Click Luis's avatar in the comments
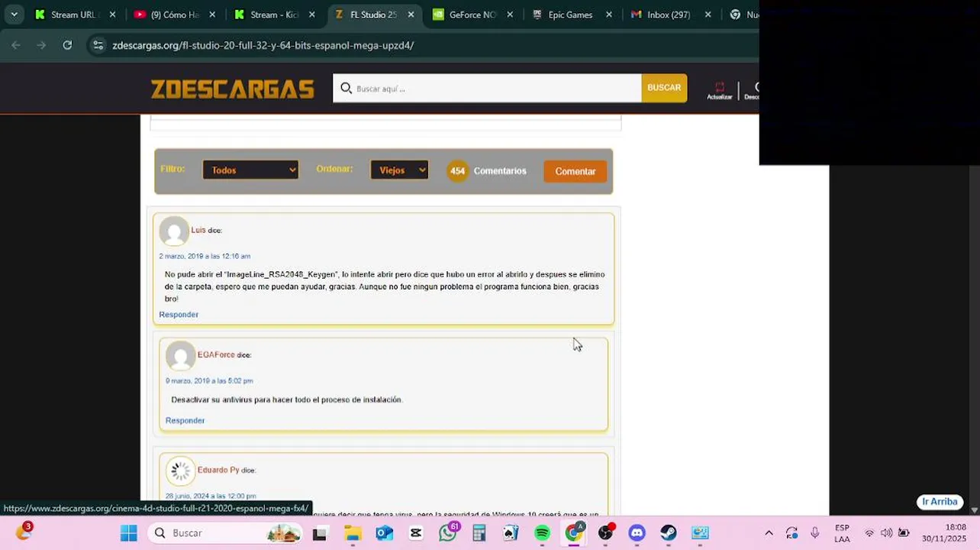980x550 pixels. (174, 231)
